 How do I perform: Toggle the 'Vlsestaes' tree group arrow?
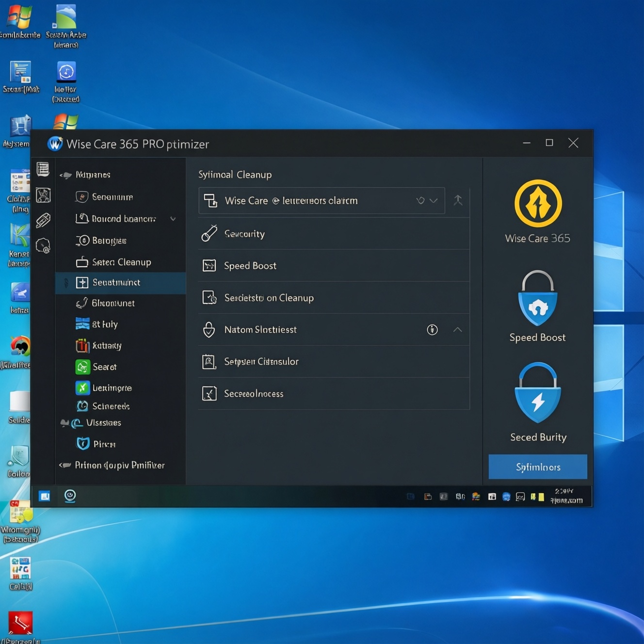(64, 423)
